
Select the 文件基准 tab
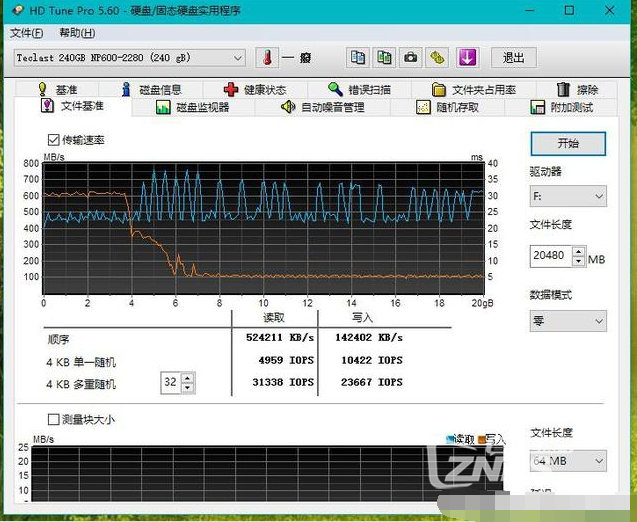point(73,106)
